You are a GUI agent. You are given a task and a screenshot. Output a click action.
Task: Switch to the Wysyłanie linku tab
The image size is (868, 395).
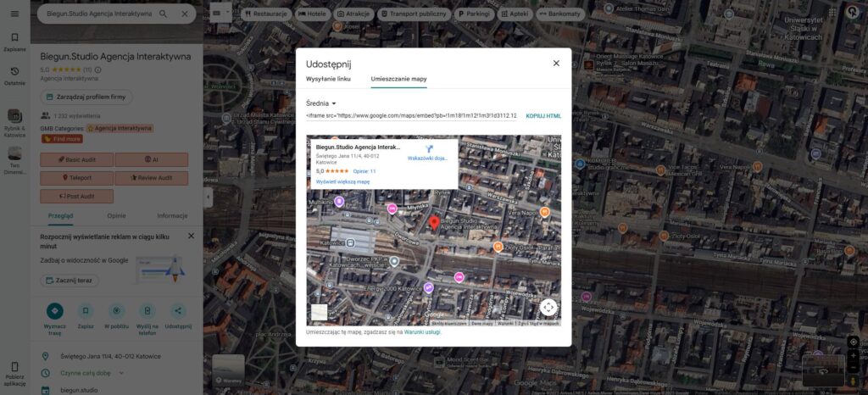pos(328,79)
